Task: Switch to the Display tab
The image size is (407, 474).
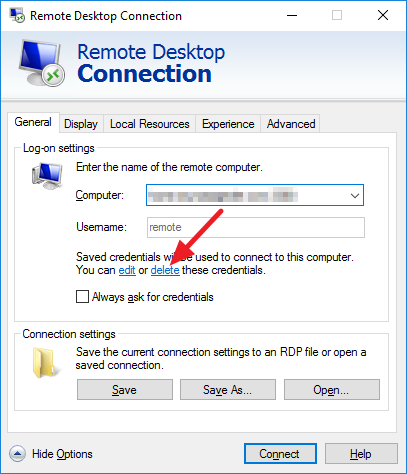Action: (81, 124)
